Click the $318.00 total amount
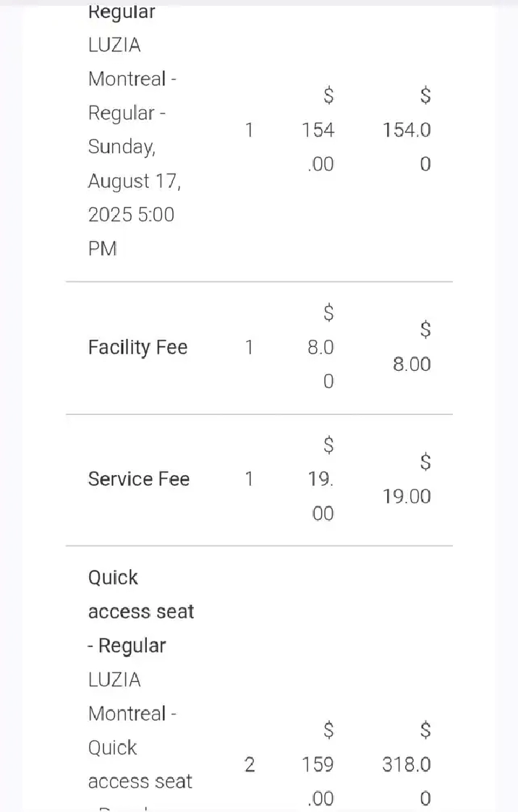Screen dimensions: 518x812 (407, 764)
